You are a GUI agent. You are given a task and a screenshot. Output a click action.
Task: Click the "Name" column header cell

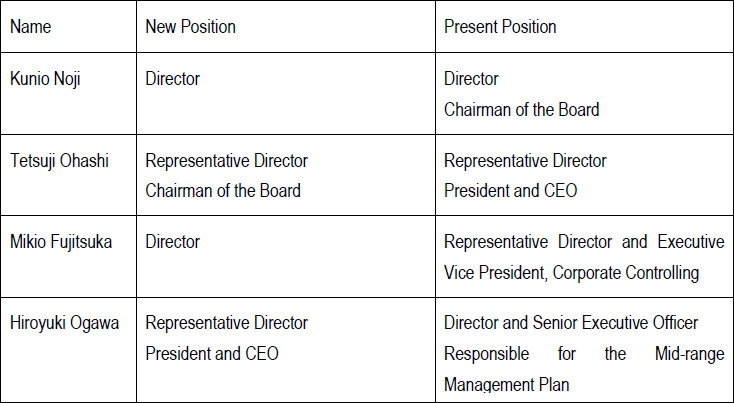click(x=31, y=27)
